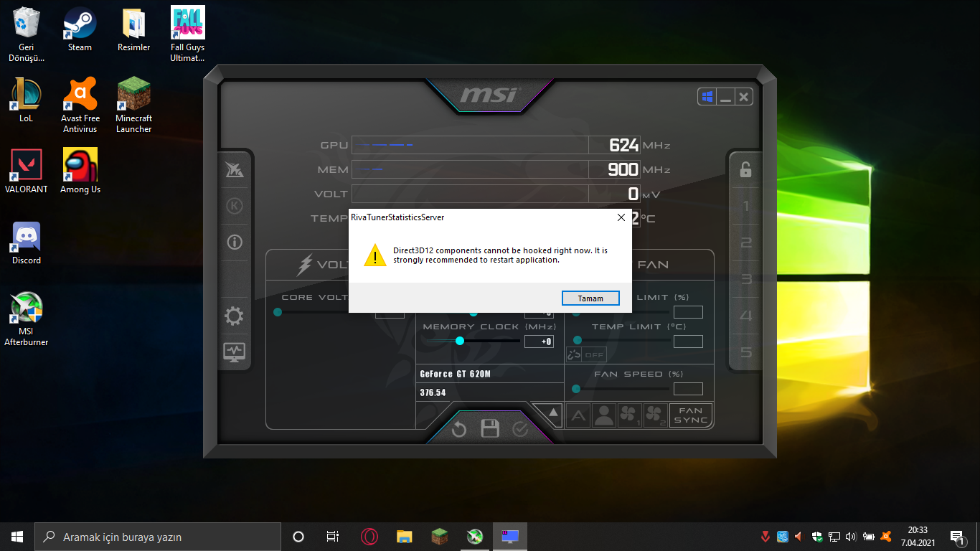Viewport: 980px width, 551px height.
Task: Select the Avast Free Antivirus desktop icon
Action: point(80,105)
